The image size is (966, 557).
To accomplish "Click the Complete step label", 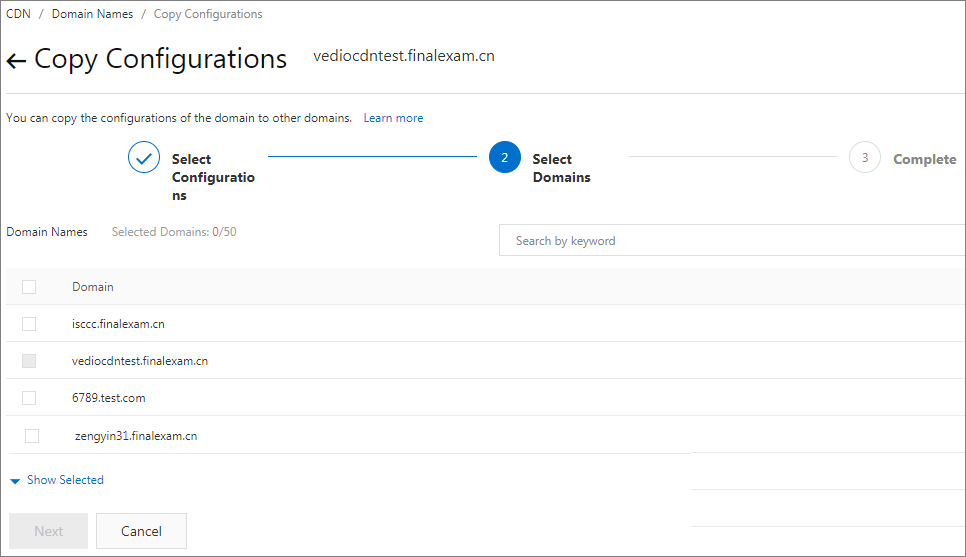I will pyautogui.click(x=925, y=159).
